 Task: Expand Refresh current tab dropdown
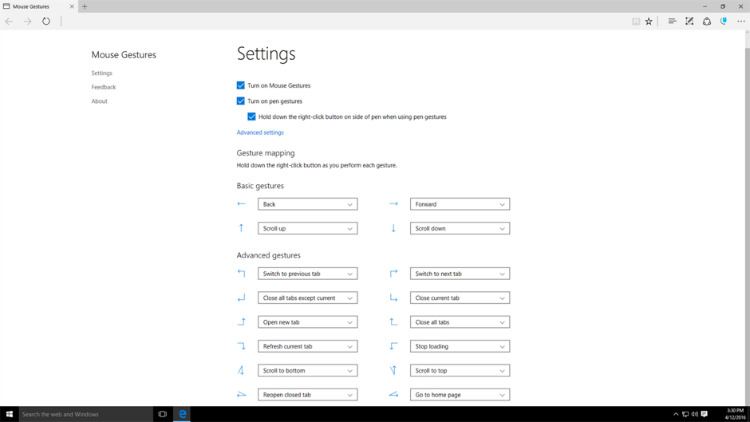[x=308, y=346]
